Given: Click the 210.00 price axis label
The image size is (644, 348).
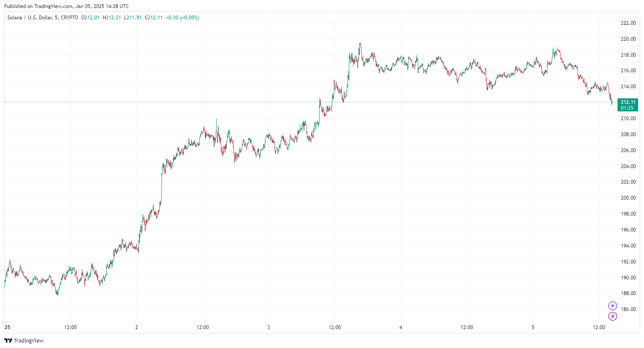Looking at the screenshot, I should point(628,119).
